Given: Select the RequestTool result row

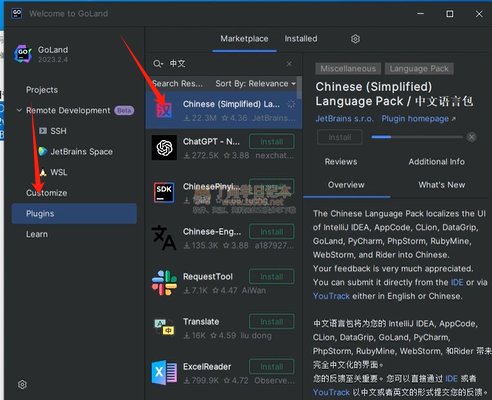Looking at the screenshot, I should 224,283.
